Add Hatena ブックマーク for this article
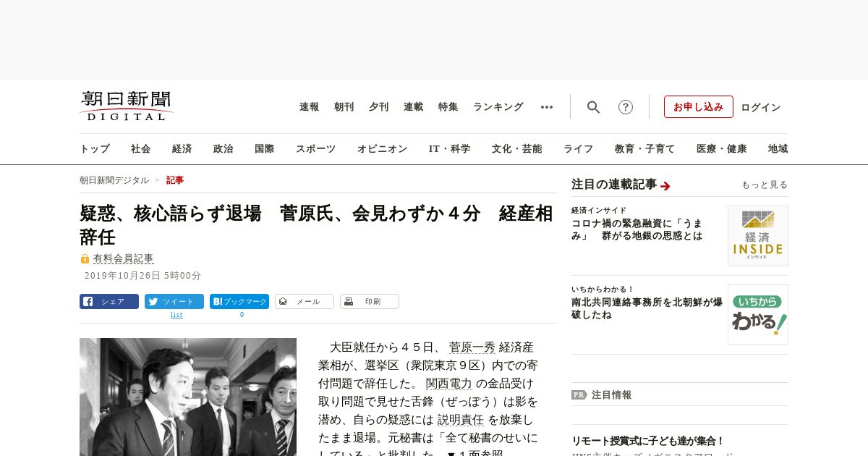Screen dimensions: 868x456 (239, 301)
